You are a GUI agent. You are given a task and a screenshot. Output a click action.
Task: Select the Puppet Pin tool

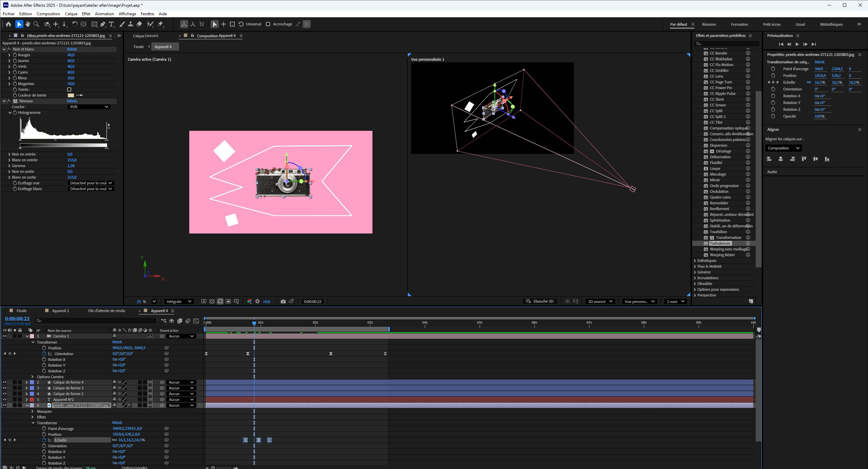click(x=161, y=24)
